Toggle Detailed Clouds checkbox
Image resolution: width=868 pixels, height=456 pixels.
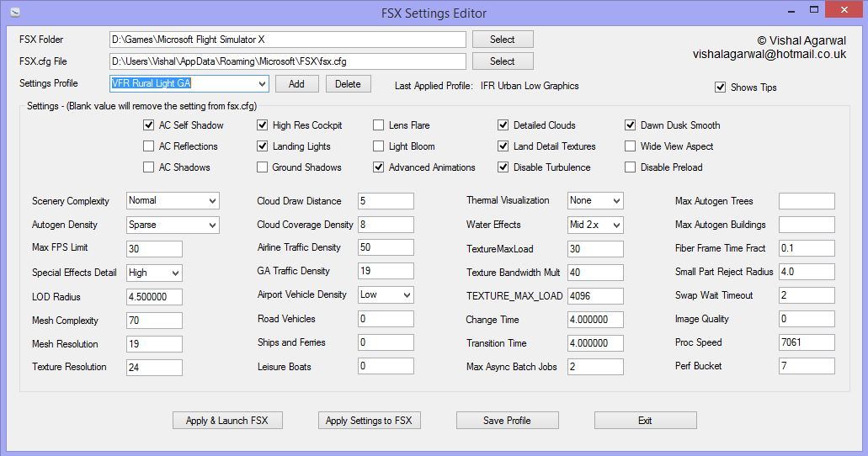[x=503, y=125]
